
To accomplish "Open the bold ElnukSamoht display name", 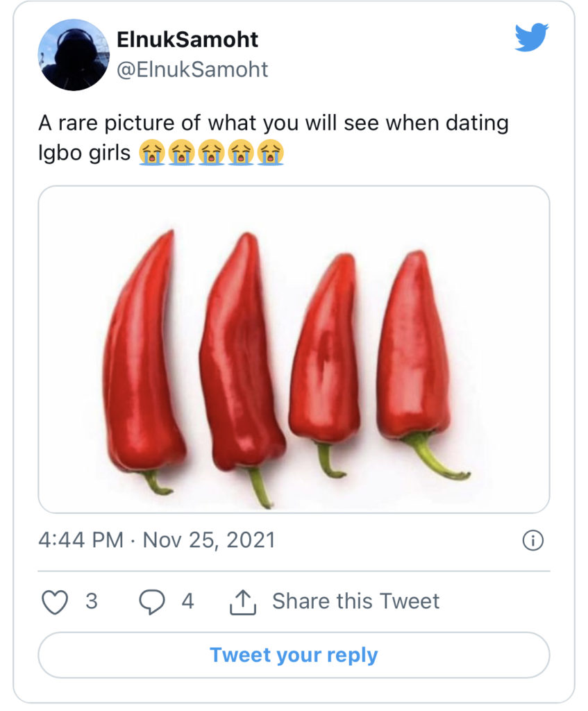I will coord(187,40).
